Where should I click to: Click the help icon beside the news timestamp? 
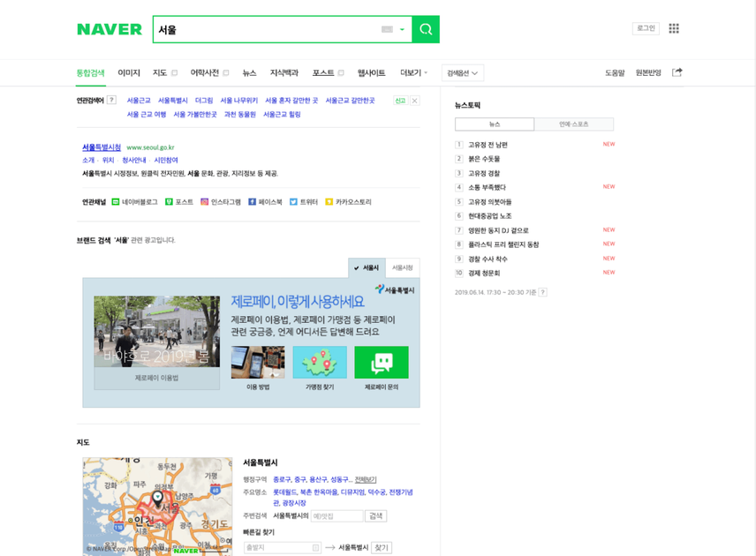543,292
